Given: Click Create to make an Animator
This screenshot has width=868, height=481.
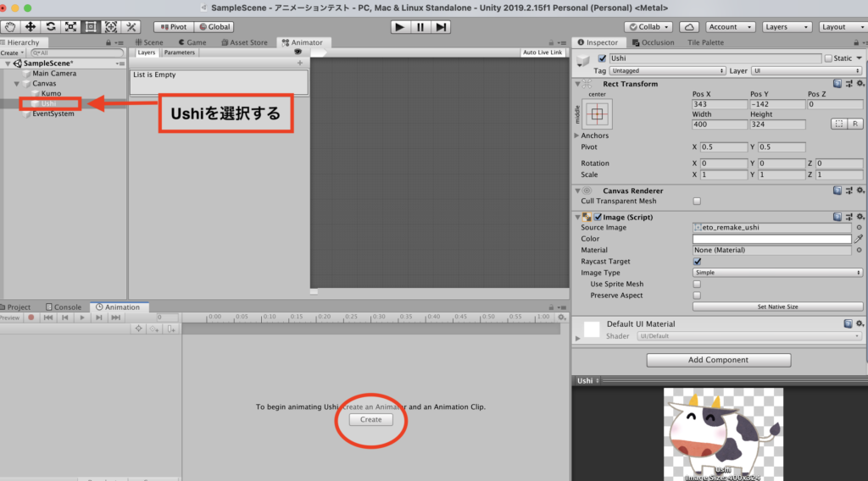Looking at the screenshot, I should tap(371, 420).
